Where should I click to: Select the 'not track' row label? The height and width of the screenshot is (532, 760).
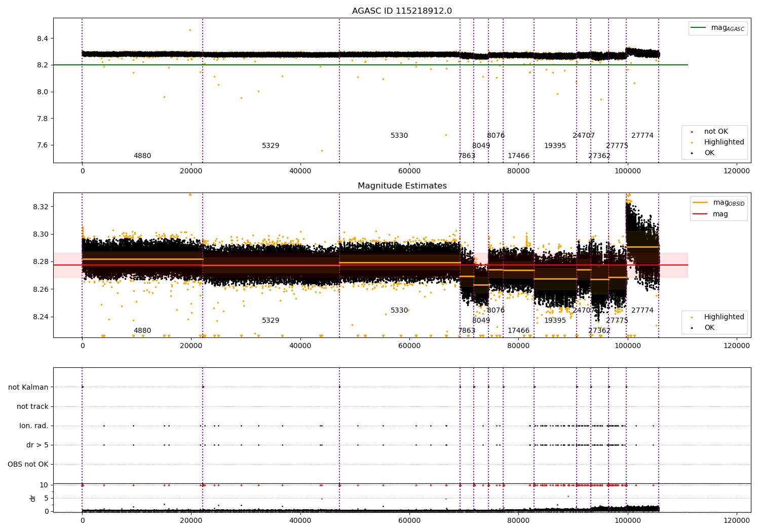pyautogui.click(x=32, y=406)
